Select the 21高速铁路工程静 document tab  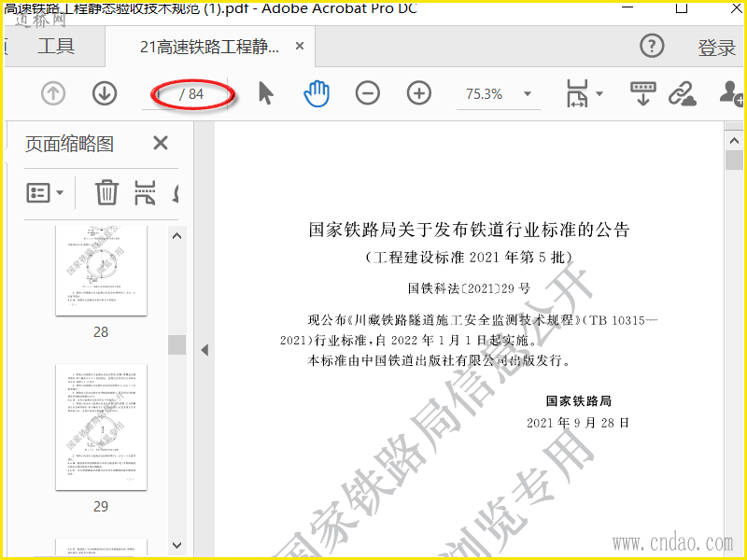click(209, 47)
